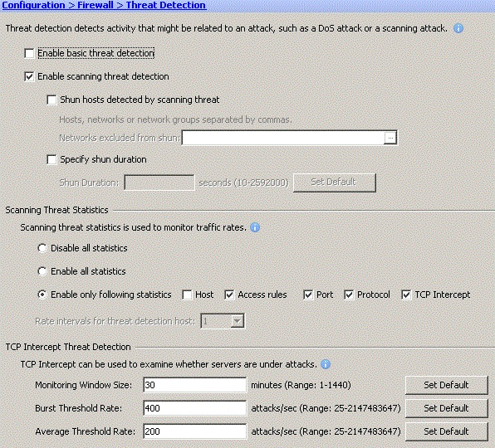Expand rate intervals for threat detection host dropdown
This screenshot has height=448, width=495.
coord(237,321)
